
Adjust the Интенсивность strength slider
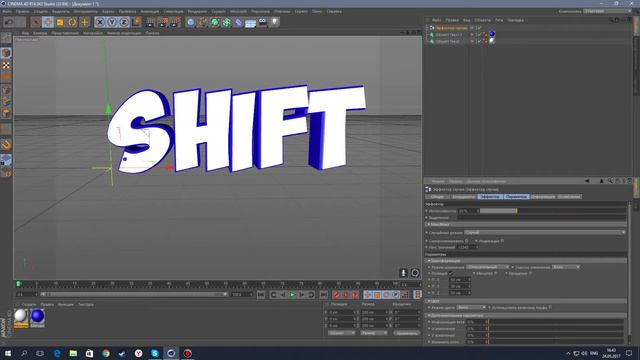click(x=553, y=211)
